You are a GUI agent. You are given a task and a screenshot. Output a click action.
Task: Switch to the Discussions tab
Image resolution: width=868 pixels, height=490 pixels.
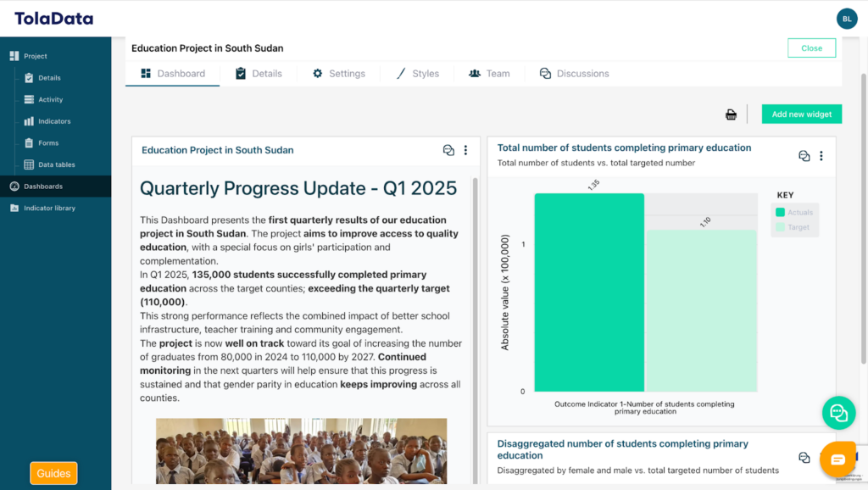coord(574,74)
